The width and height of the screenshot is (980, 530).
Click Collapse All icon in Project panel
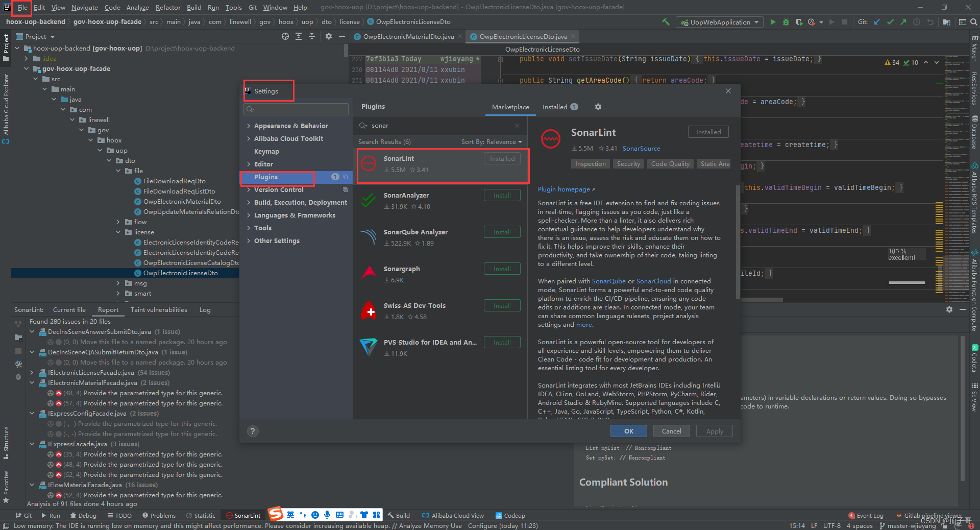pyautogui.click(x=312, y=36)
